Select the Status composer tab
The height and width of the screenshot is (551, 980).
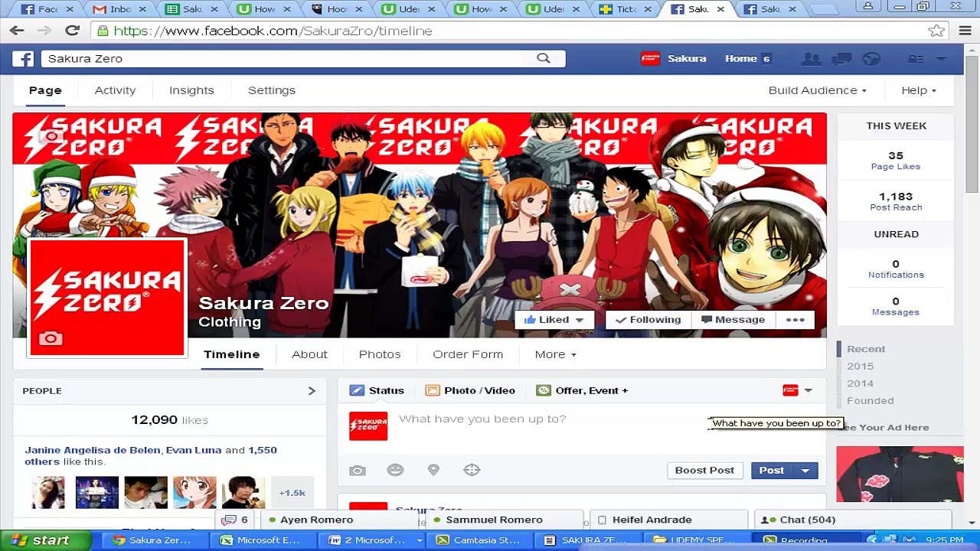tap(377, 390)
